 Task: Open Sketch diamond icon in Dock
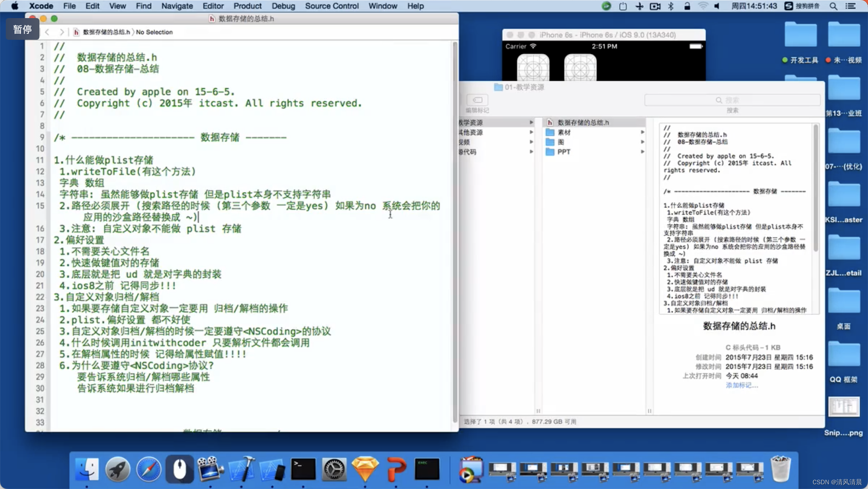click(365, 469)
